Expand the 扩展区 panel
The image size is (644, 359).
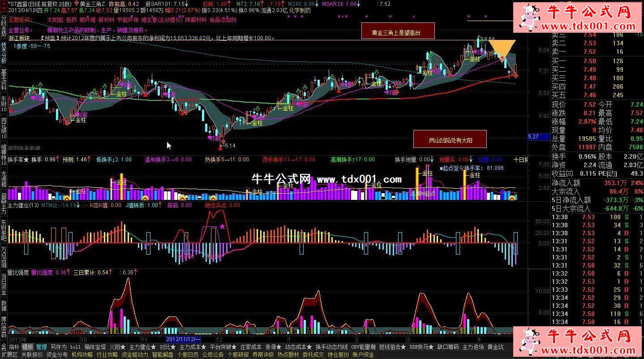pyautogui.click(x=9, y=355)
